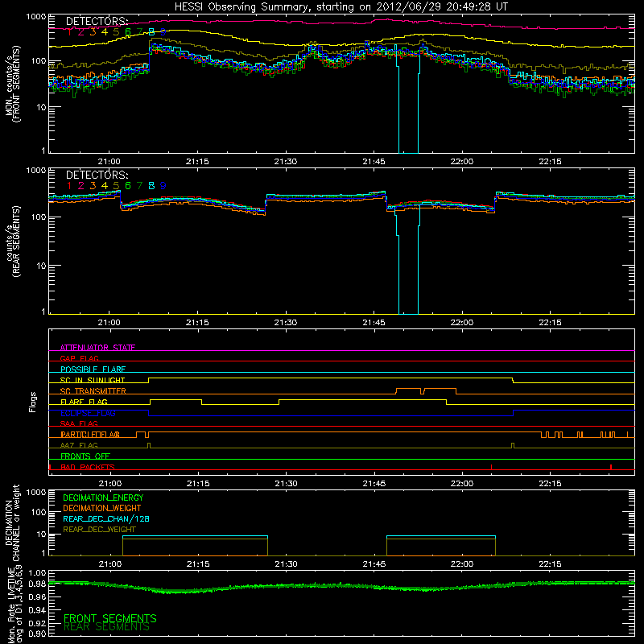The image size is (644, 644).
Task: Click the Flags y-axis title
Action: pos(33,402)
